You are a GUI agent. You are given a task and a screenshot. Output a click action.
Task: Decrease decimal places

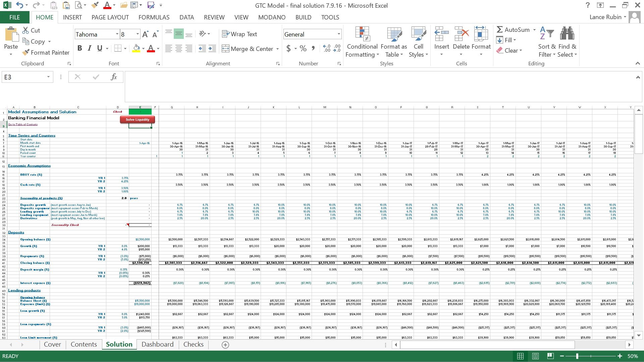[337, 49]
